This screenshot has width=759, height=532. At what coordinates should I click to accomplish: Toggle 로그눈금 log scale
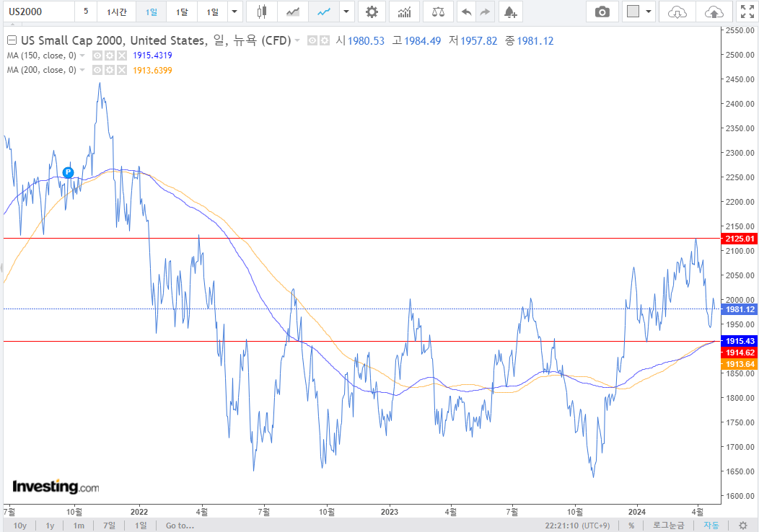[669, 526]
